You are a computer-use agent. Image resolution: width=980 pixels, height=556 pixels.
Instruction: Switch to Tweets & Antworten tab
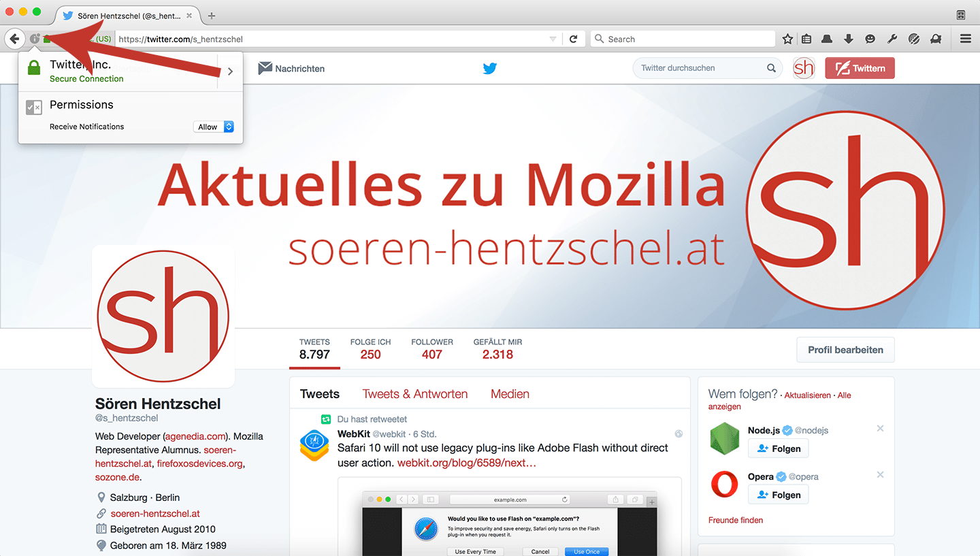pyautogui.click(x=415, y=394)
